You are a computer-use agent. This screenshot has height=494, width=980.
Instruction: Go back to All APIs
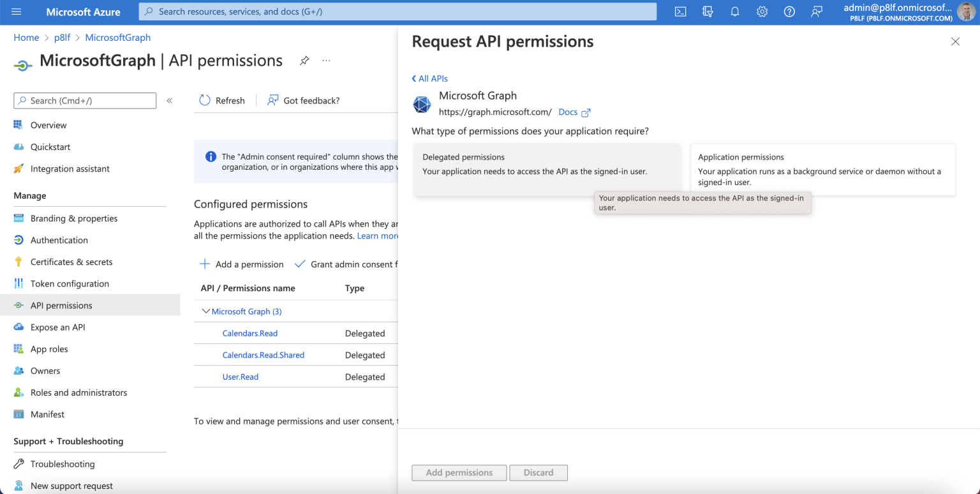[x=430, y=79]
